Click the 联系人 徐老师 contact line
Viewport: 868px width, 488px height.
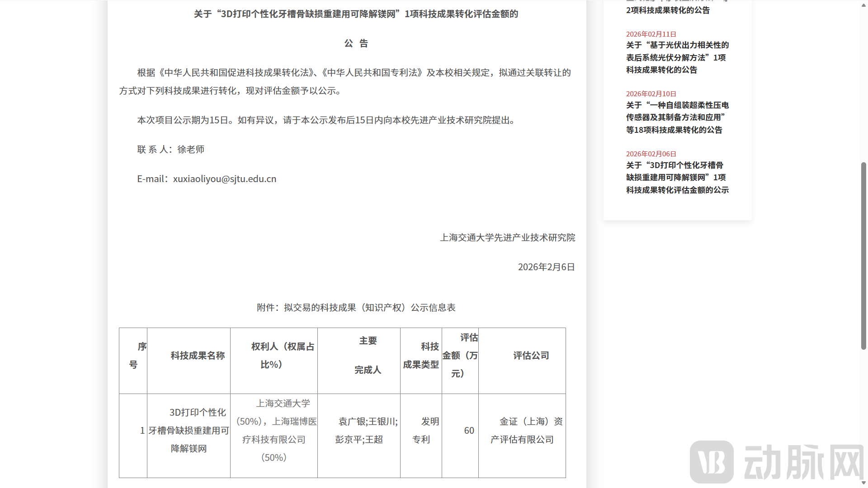[x=171, y=149]
